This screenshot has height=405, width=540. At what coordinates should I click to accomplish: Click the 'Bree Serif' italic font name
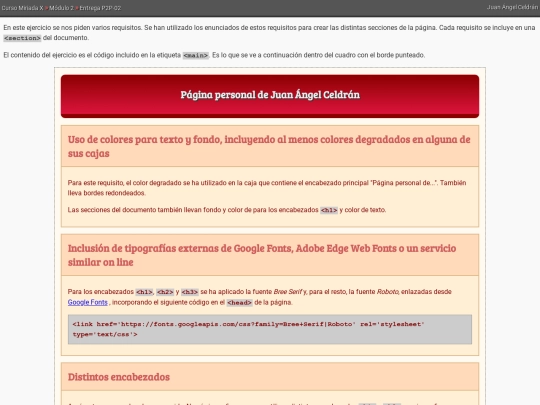(288, 292)
